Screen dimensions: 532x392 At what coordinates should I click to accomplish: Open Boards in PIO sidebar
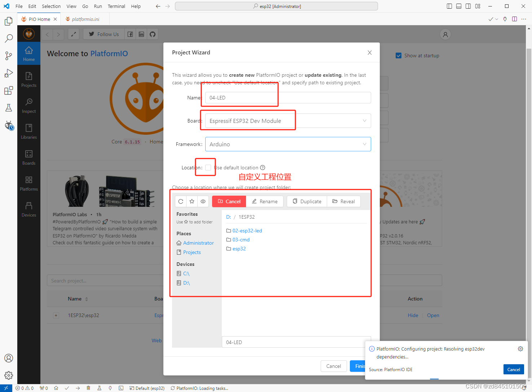coord(29,157)
